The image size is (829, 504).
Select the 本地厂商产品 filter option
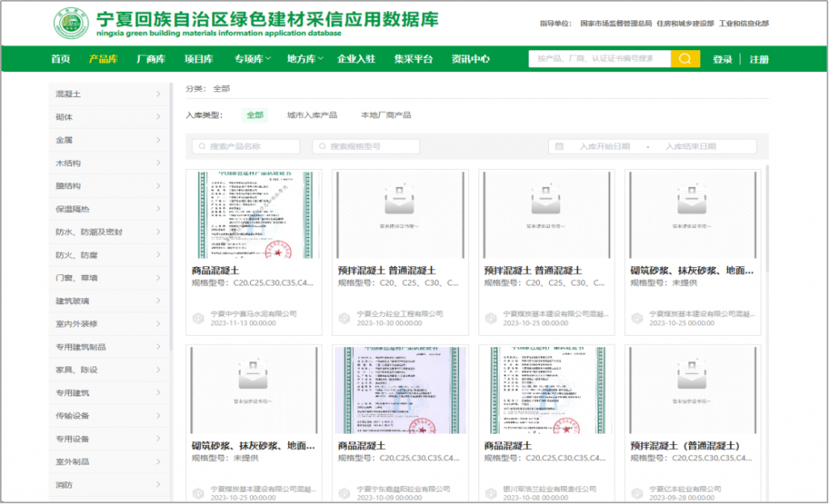click(x=385, y=115)
